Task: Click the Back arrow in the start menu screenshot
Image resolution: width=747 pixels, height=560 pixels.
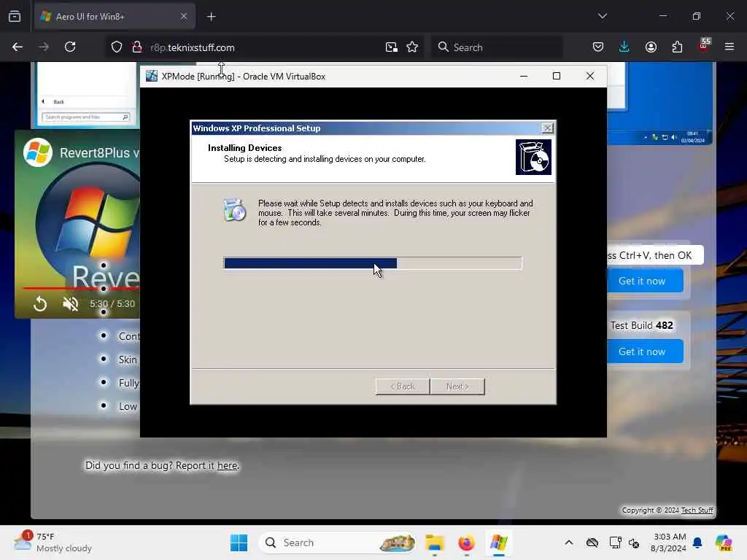Action: 43,101
